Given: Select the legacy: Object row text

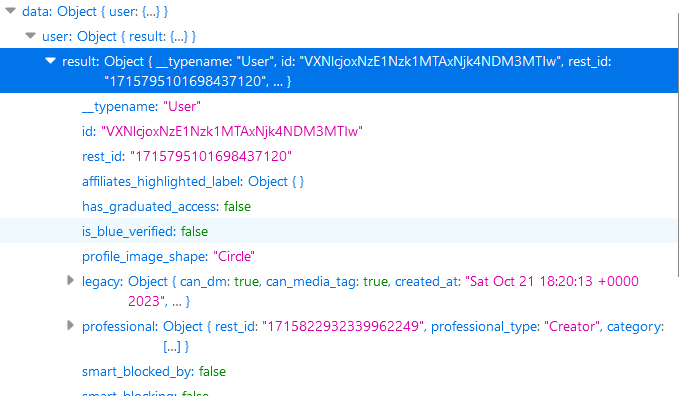Looking at the screenshot, I should click(x=360, y=291).
